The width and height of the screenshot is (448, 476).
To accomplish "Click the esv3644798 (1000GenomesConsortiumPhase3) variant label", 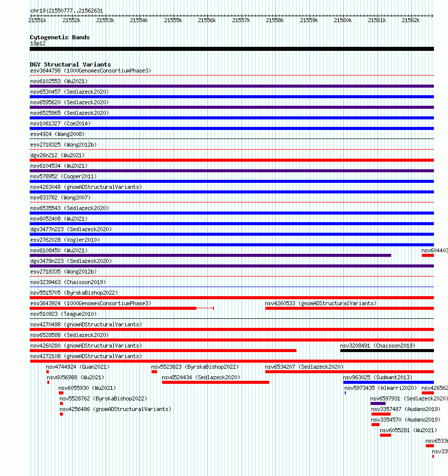I will tap(91, 71).
